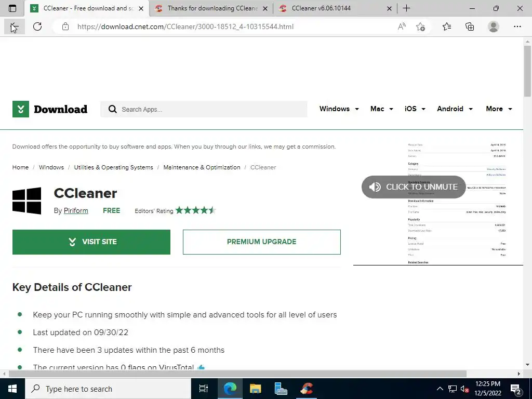Screen dimensions: 532x399
Task: Add page to favorites with star-plus icon
Action: [420, 27]
